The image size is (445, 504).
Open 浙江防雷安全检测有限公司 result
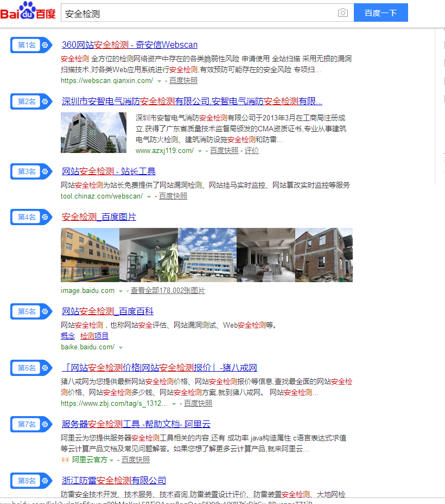(114, 481)
